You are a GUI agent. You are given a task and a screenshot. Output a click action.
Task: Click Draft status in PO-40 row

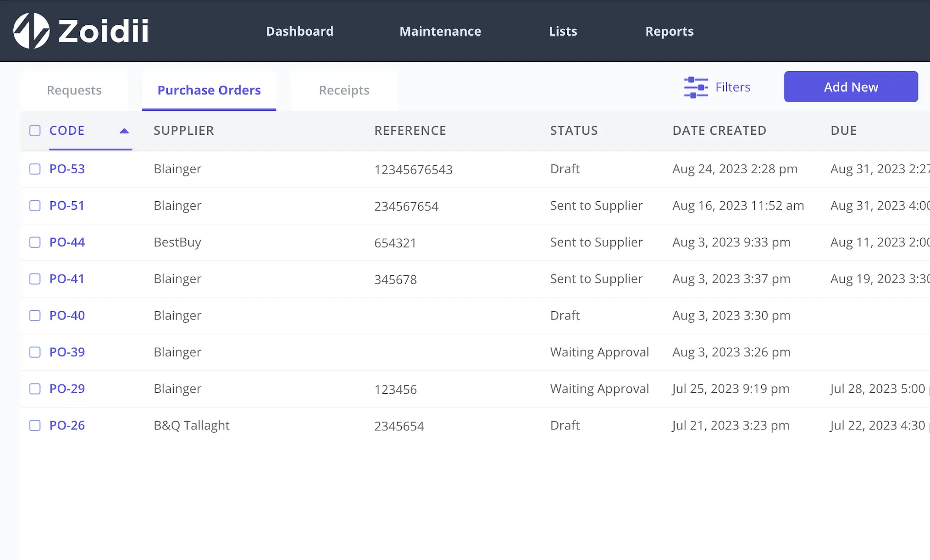coord(565,316)
